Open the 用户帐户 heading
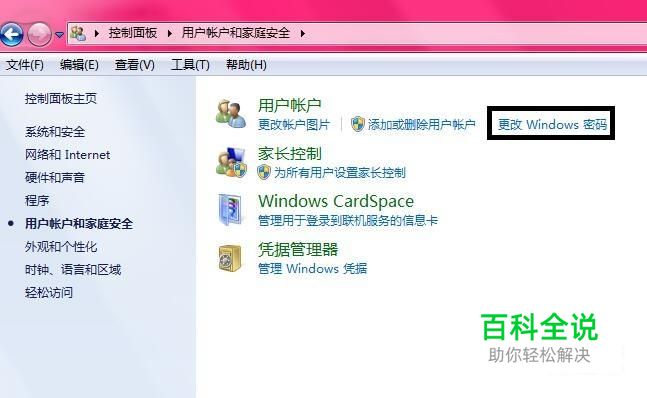 pyautogui.click(x=290, y=105)
